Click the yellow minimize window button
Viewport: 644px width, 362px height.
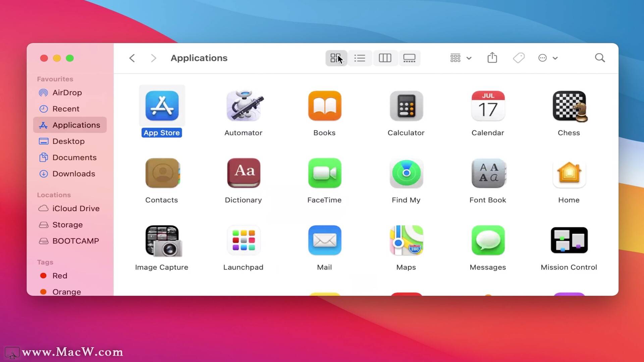click(x=57, y=58)
